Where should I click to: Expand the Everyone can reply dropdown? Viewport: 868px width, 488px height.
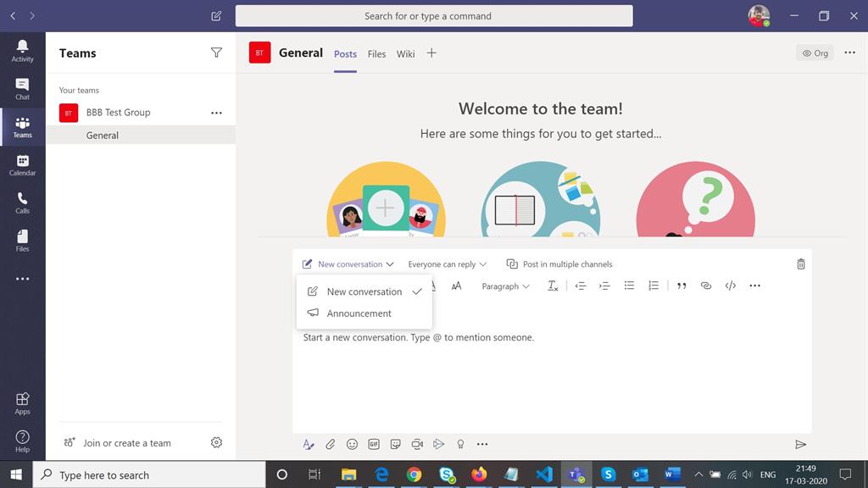(x=447, y=263)
